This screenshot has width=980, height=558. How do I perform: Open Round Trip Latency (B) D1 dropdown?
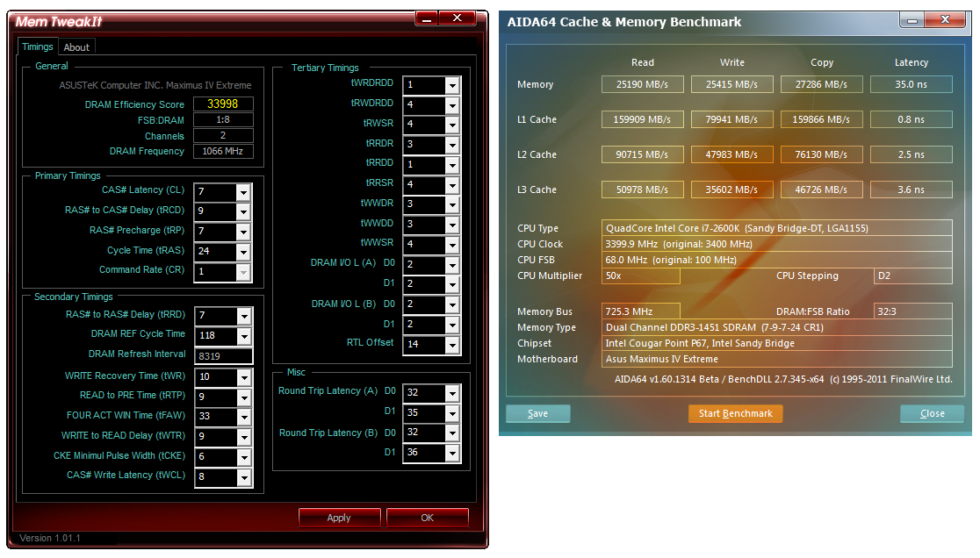pyautogui.click(x=452, y=453)
